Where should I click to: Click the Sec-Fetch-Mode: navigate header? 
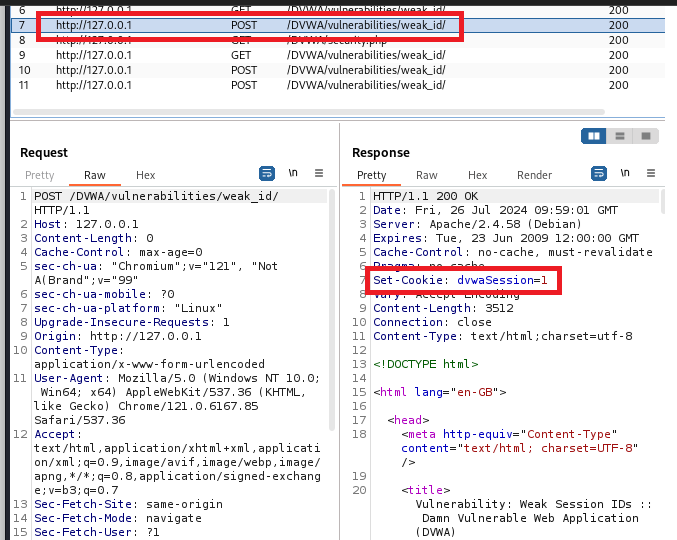point(118,518)
